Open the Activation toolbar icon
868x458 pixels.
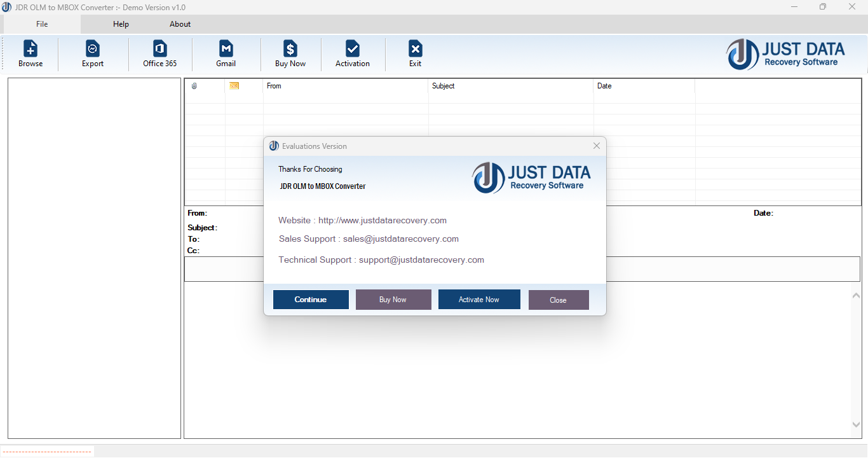click(x=353, y=53)
